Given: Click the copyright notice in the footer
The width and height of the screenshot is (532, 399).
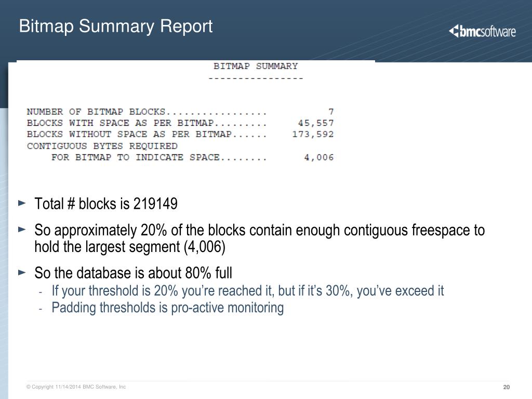Looking at the screenshot, I should pos(76,387).
